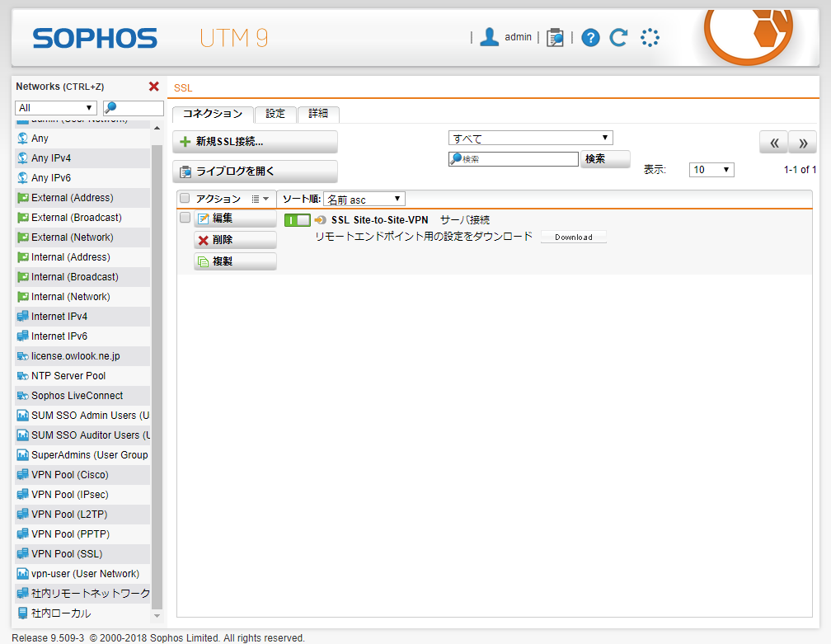
Task: Click the Networks search magnifier icon
Action: [110, 108]
